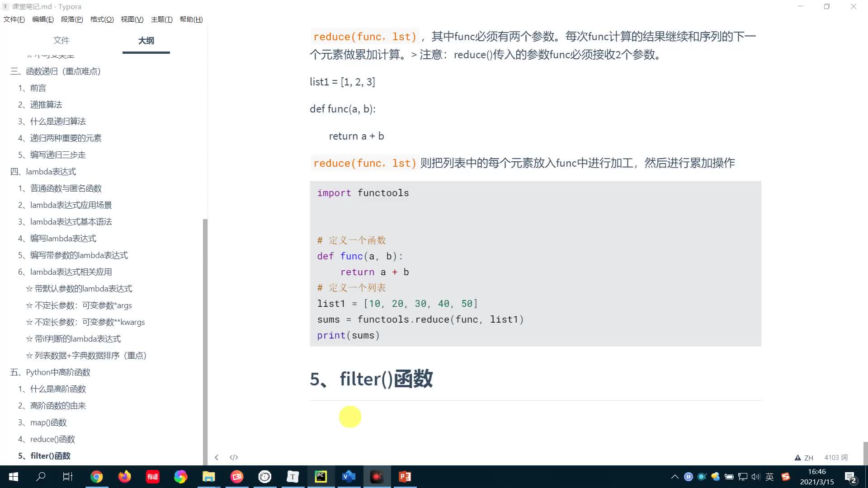Switch to Typora taskbar icon
Image resolution: width=868 pixels, height=488 pixels.
click(x=292, y=477)
